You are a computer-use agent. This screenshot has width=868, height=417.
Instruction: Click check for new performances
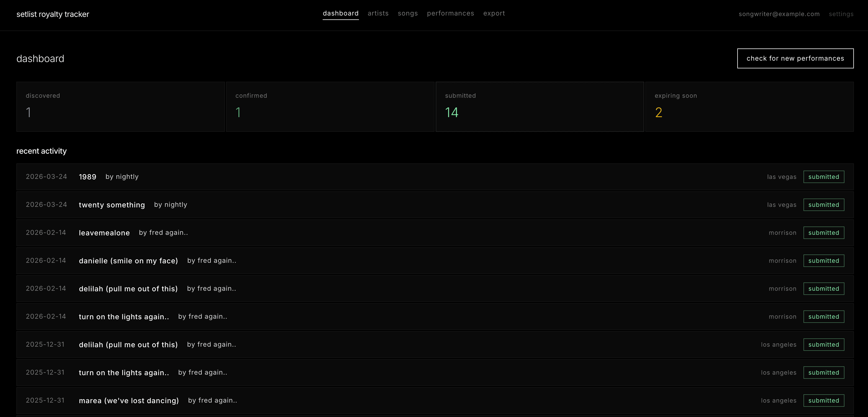pyautogui.click(x=795, y=58)
